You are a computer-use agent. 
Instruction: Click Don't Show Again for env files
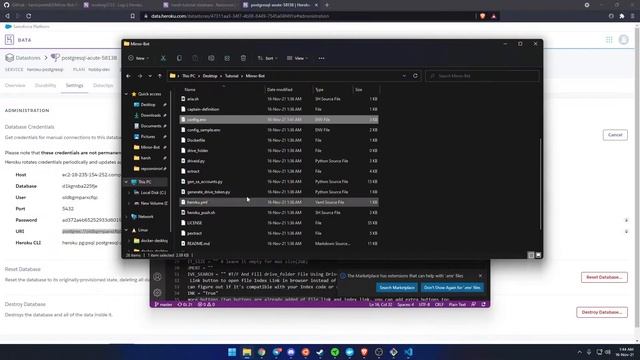click(x=452, y=288)
